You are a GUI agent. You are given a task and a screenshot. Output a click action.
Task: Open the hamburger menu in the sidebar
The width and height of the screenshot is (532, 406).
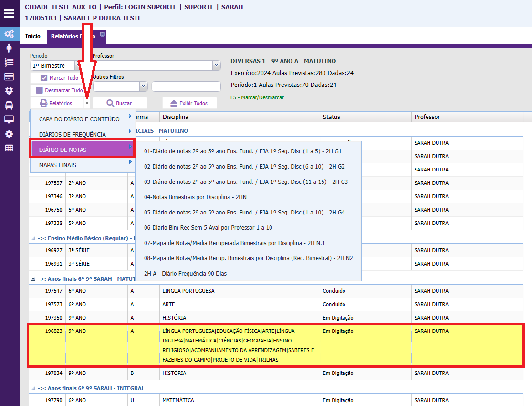coord(9,13)
